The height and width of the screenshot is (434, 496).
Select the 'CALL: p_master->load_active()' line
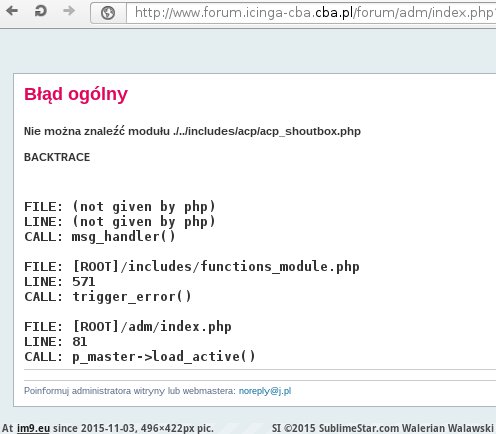click(x=140, y=357)
